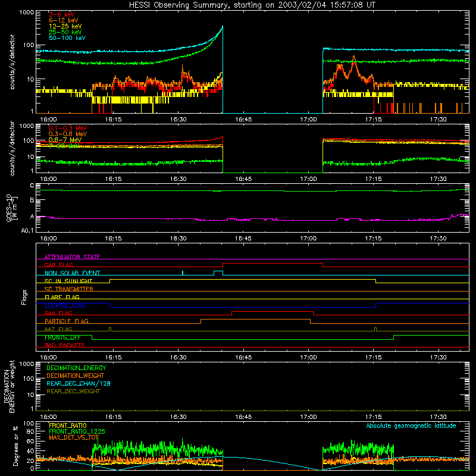
Task: Click the BAD_PACKETS flag label
Action: pyautogui.click(x=65, y=345)
